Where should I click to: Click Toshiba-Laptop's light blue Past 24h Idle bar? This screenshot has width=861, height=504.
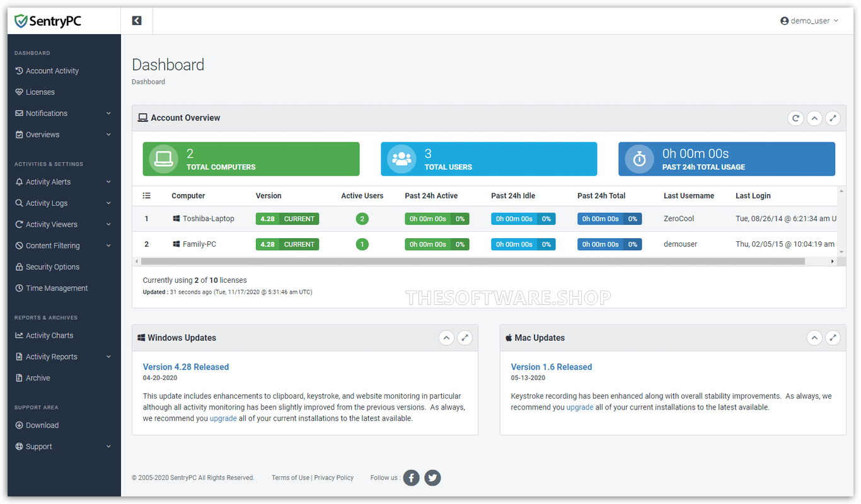click(523, 219)
